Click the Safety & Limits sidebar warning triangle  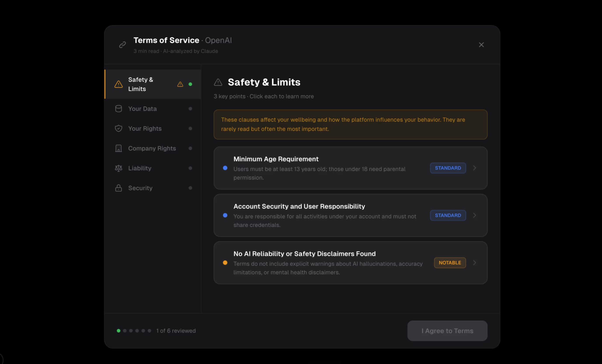(119, 84)
